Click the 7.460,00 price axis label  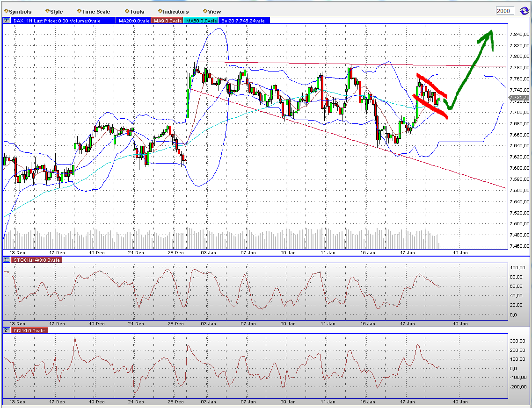pos(519,246)
